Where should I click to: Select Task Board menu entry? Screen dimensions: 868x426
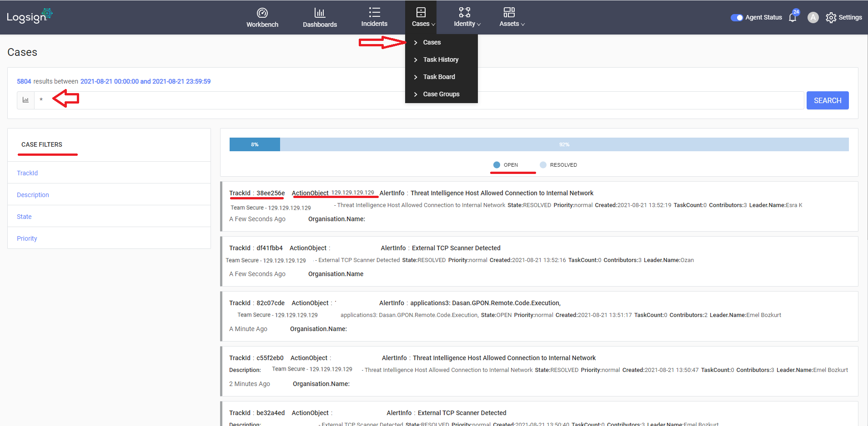439,77
